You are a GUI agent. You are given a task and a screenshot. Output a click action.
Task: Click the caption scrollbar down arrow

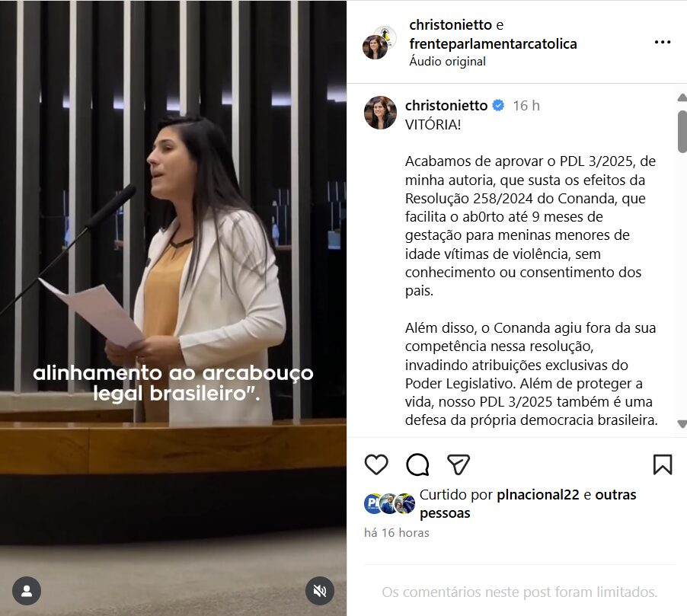pyautogui.click(x=682, y=423)
